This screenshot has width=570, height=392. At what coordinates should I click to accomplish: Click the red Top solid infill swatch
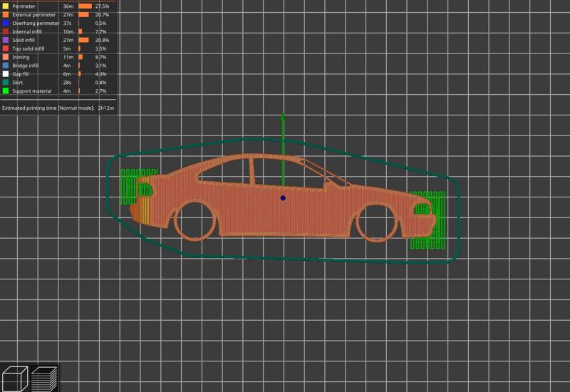coord(6,48)
